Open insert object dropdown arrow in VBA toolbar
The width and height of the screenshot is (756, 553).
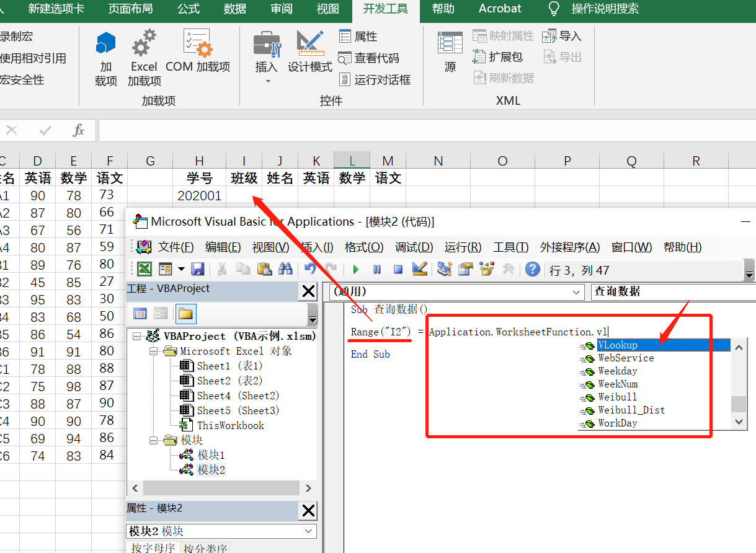(x=181, y=269)
